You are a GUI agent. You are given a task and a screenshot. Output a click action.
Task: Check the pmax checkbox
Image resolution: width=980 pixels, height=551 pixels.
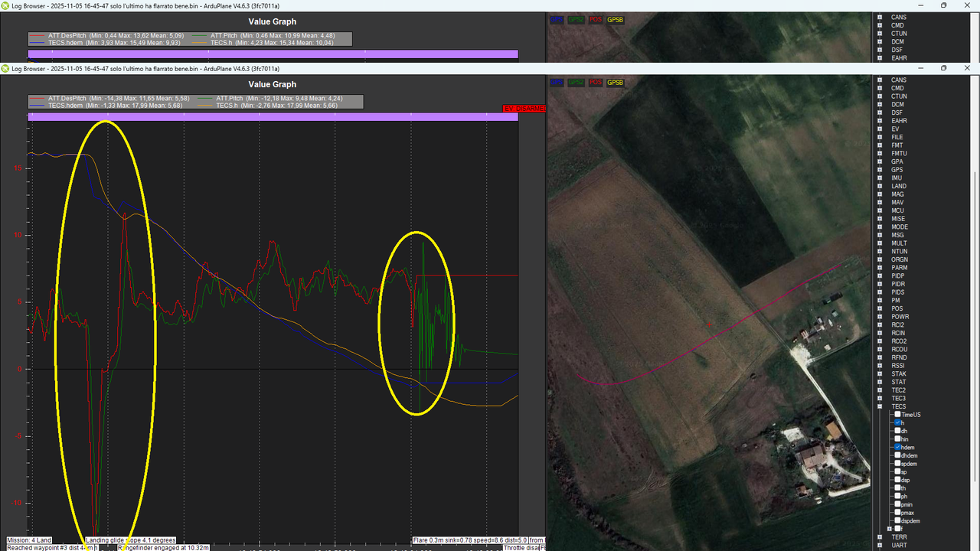[x=897, y=513]
